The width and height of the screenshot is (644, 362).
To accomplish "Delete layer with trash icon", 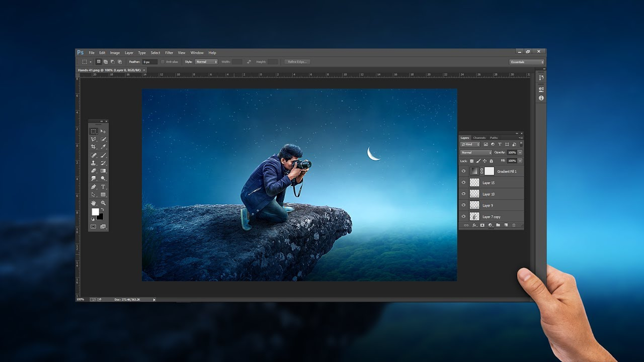I will point(514,225).
